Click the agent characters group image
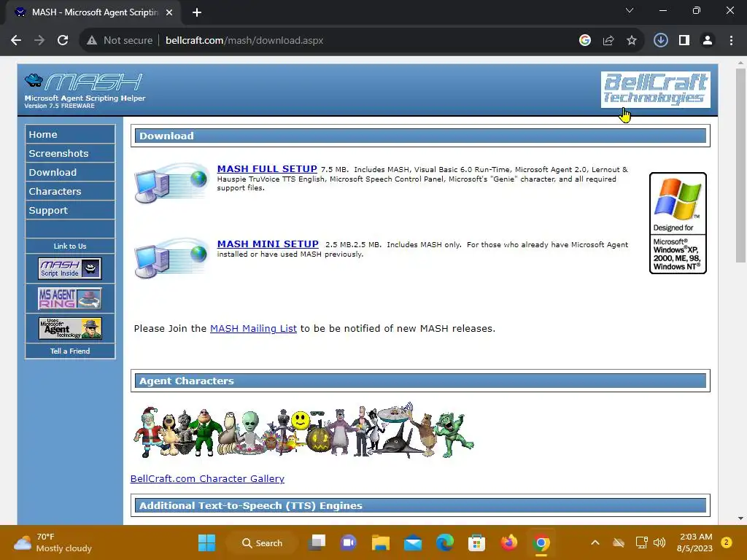 point(303,430)
